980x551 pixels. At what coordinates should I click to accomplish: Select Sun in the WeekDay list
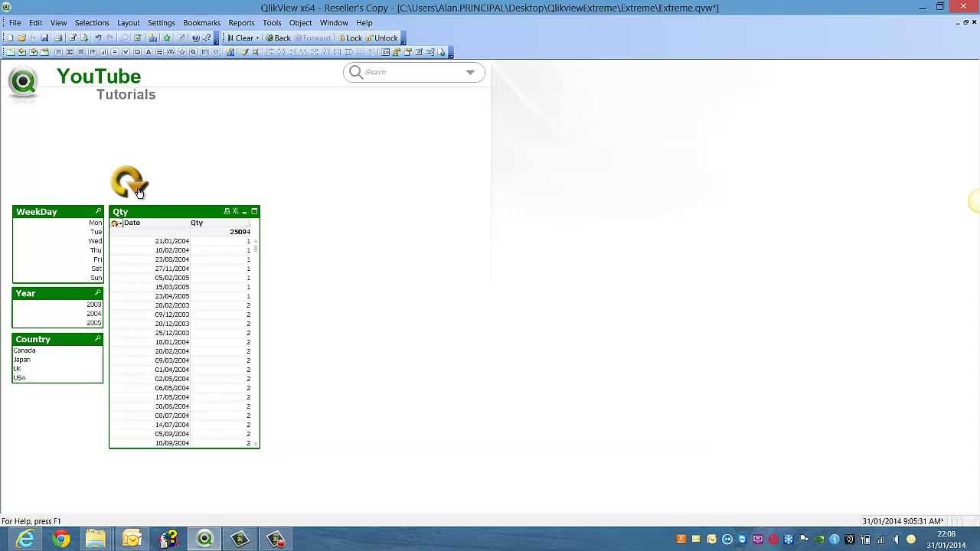click(x=57, y=278)
